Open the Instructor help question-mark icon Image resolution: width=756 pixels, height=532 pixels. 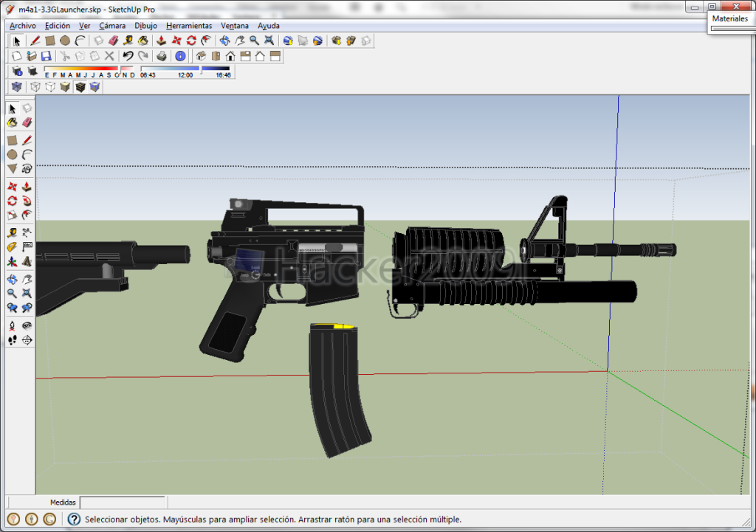click(74, 519)
